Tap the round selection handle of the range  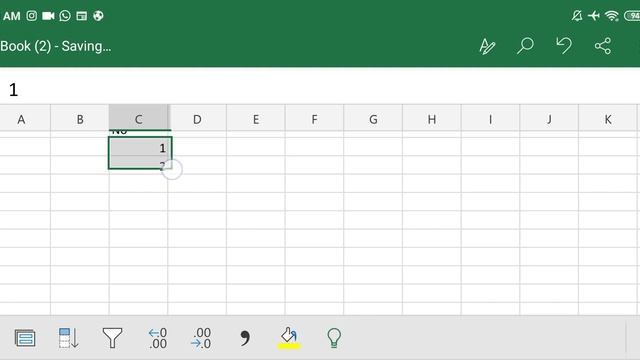(171, 169)
